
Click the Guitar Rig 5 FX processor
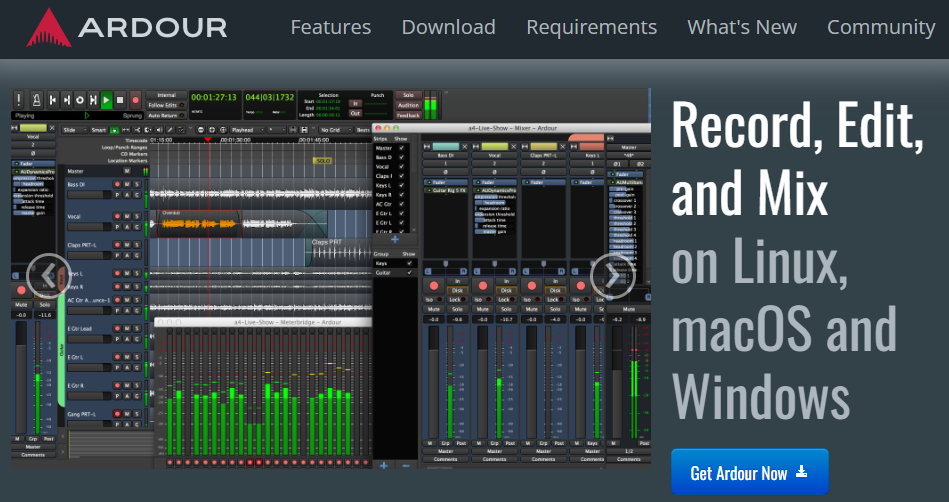[446, 190]
